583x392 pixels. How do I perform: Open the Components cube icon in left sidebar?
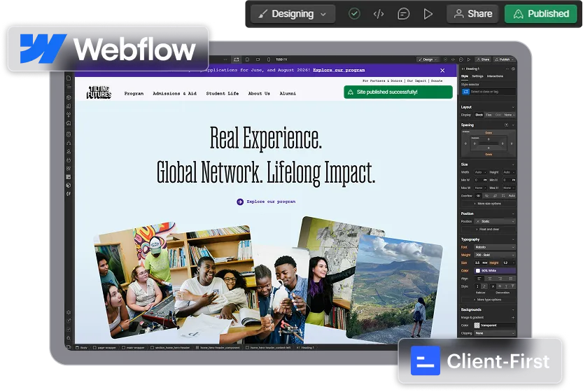point(69,97)
